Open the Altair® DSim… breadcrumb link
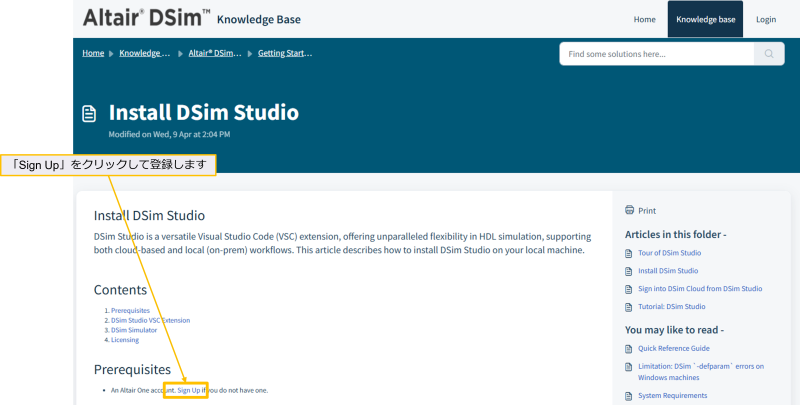800x405 pixels. point(215,53)
